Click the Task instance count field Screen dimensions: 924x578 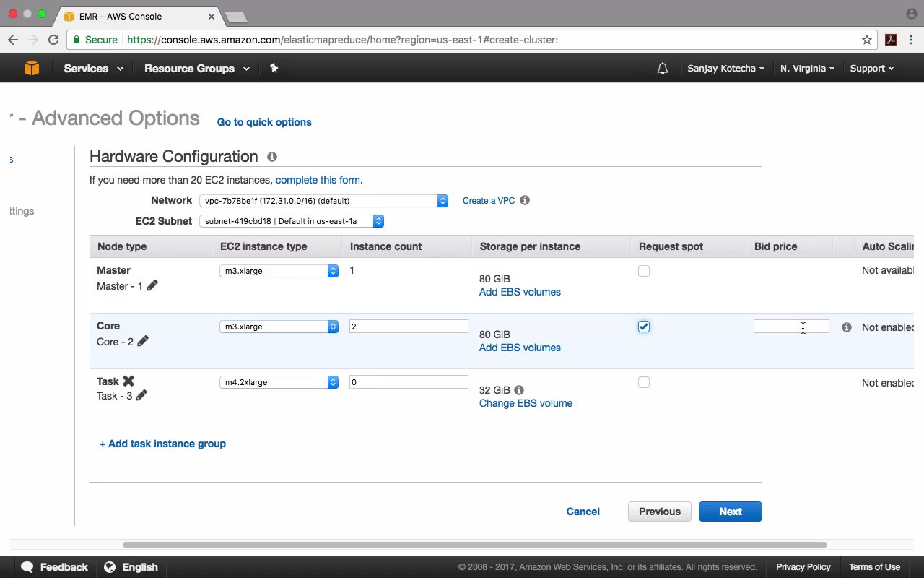[x=409, y=382]
